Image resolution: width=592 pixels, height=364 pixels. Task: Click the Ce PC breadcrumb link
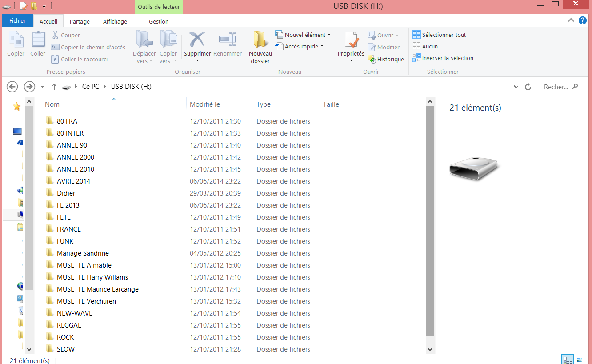[91, 87]
